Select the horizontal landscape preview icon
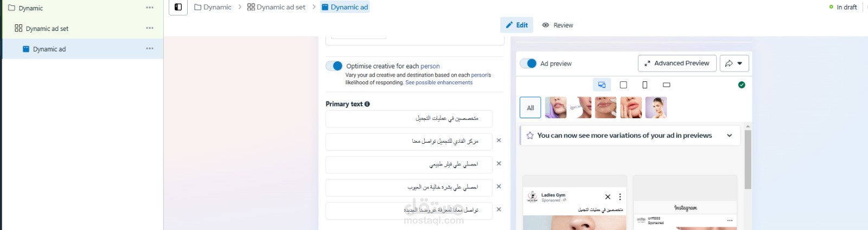 coord(666,85)
